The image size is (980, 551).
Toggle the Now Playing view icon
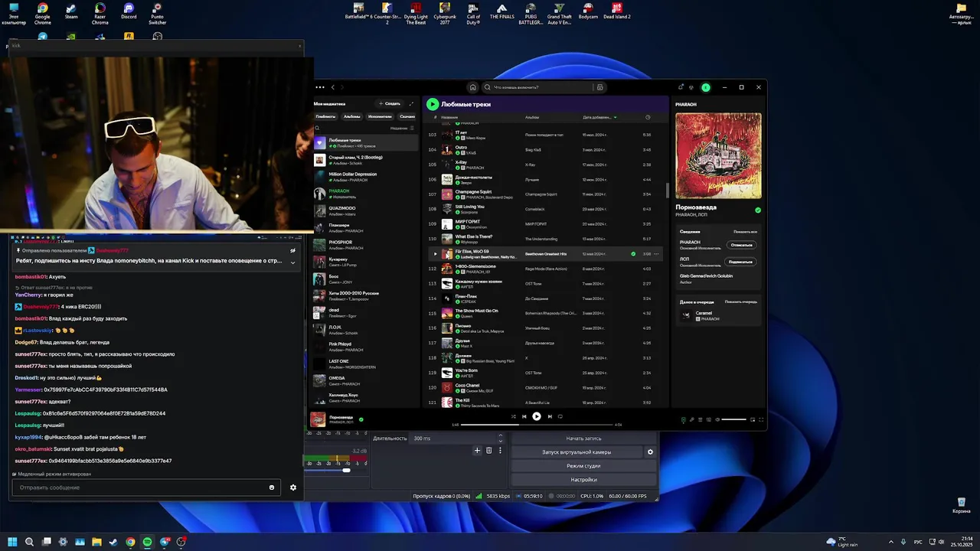pos(684,419)
